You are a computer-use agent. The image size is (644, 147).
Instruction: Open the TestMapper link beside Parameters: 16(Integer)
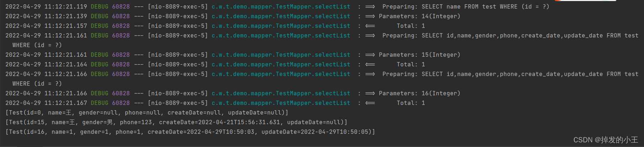tap(281, 93)
